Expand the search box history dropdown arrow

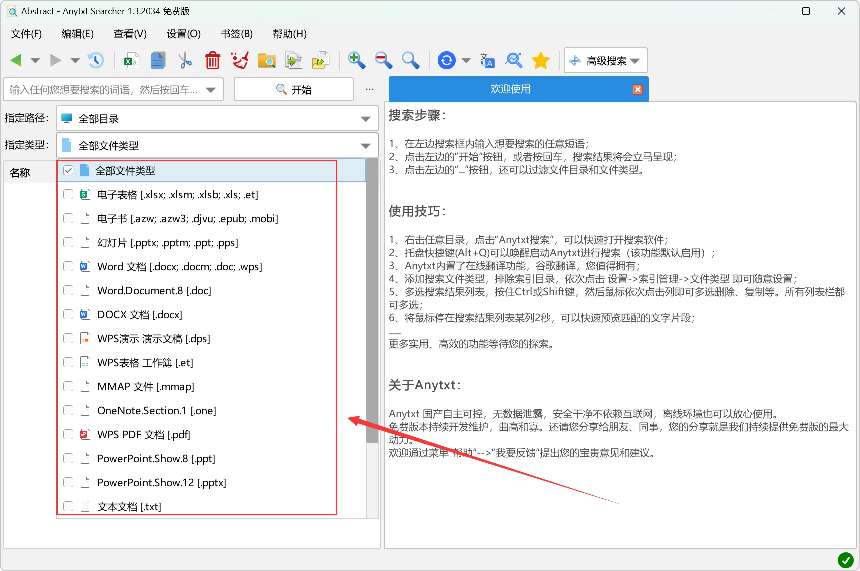click(x=211, y=90)
